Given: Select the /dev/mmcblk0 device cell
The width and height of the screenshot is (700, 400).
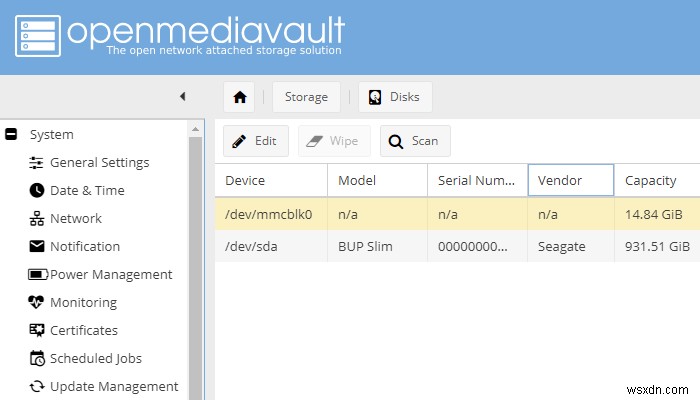Looking at the screenshot, I should click(x=271, y=214).
